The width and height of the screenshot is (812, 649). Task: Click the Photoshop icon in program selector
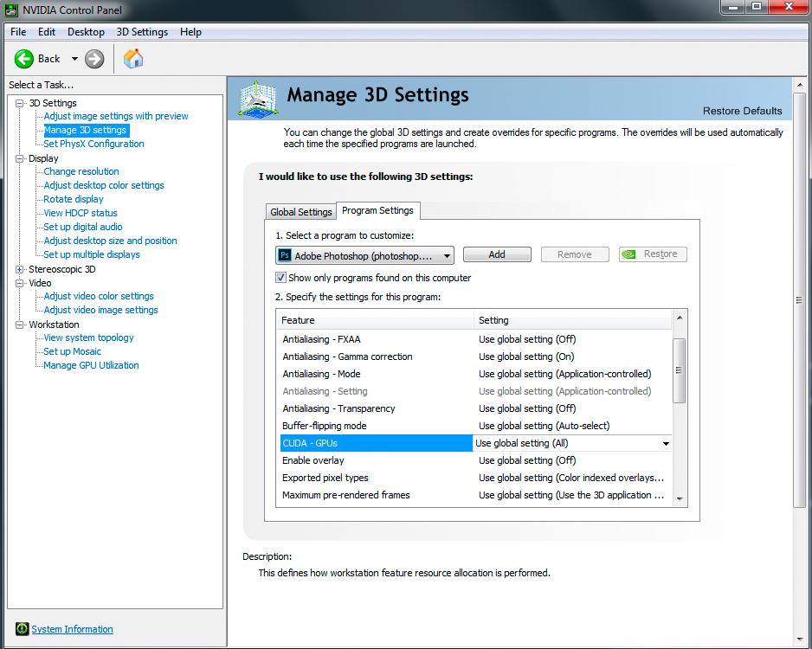click(285, 255)
